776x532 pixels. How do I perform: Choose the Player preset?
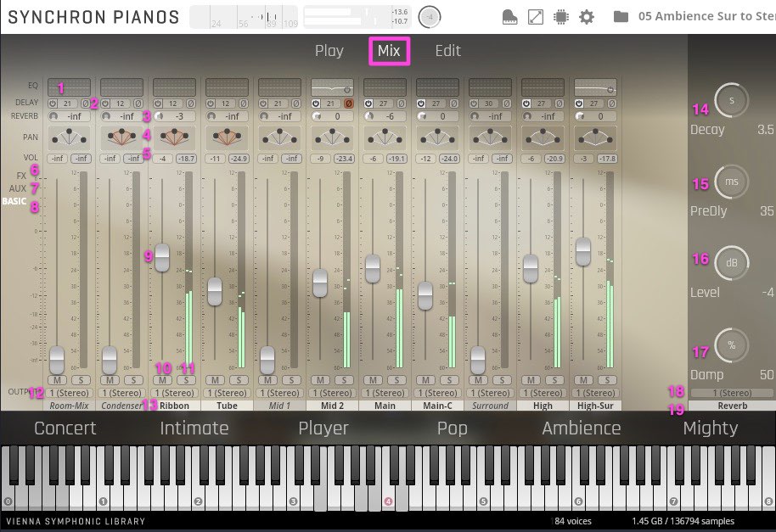point(323,428)
